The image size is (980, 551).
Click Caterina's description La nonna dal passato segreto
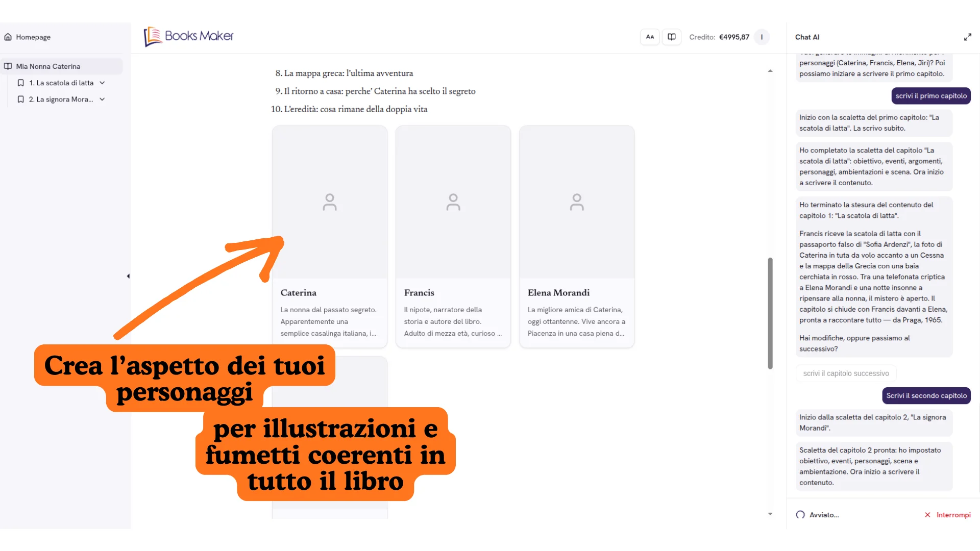tap(329, 321)
